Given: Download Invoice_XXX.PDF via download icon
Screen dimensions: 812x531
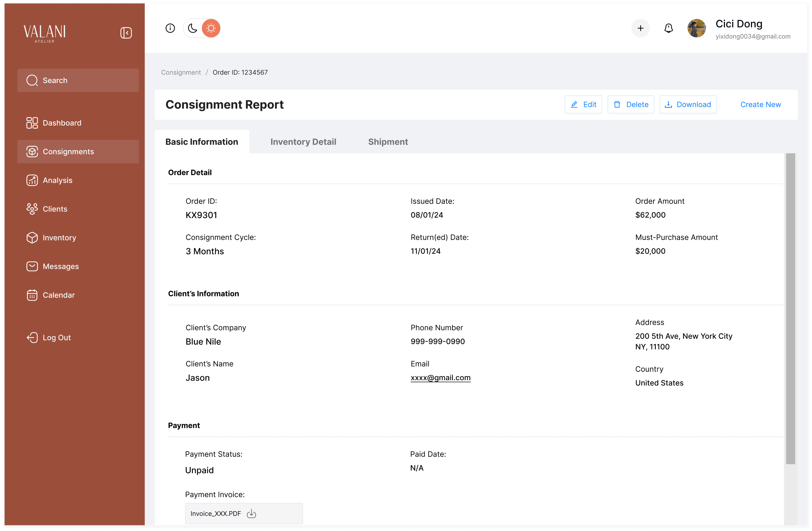Looking at the screenshot, I should [x=251, y=514].
